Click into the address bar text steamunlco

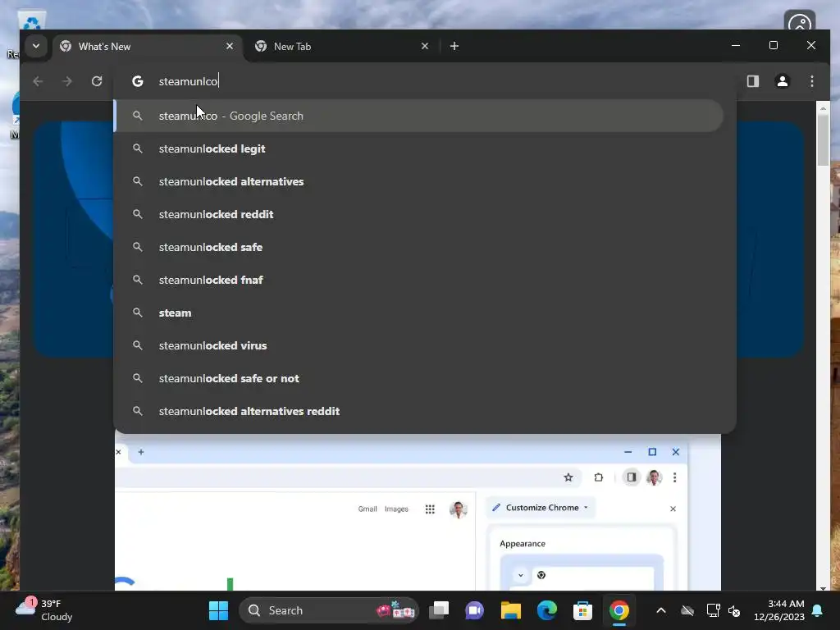click(x=189, y=81)
